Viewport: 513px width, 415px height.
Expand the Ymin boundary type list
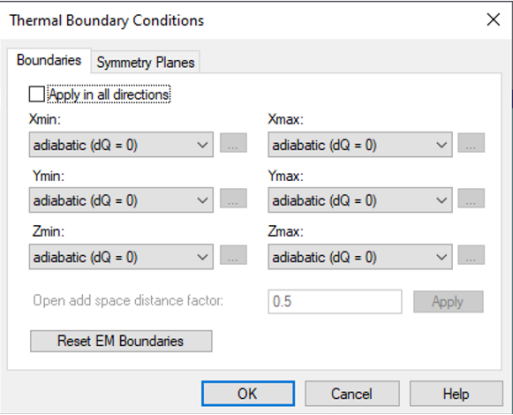(x=121, y=200)
